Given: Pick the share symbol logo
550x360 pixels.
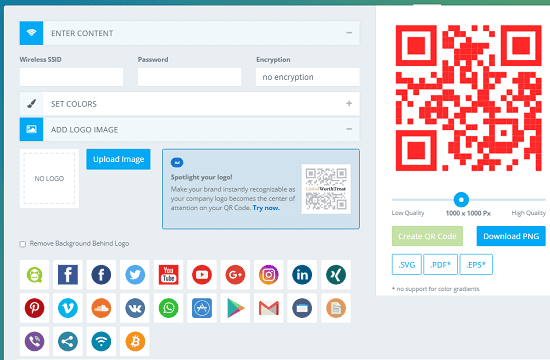Looking at the screenshot, I should point(68,341).
